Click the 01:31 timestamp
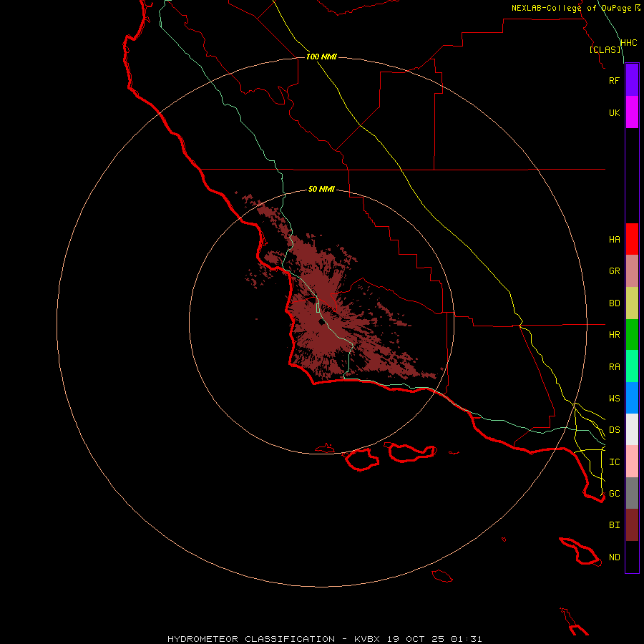The image size is (644, 644). point(466,639)
